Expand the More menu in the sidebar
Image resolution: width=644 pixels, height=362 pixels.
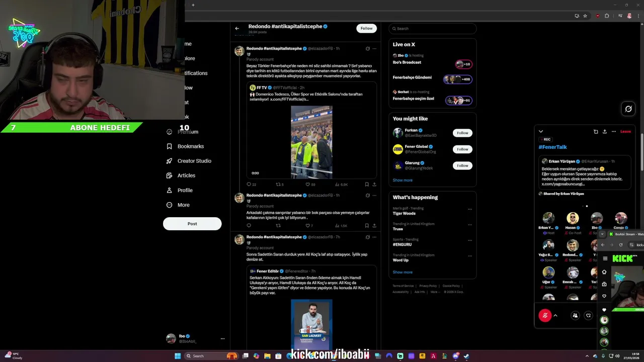[x=178, y=205]
